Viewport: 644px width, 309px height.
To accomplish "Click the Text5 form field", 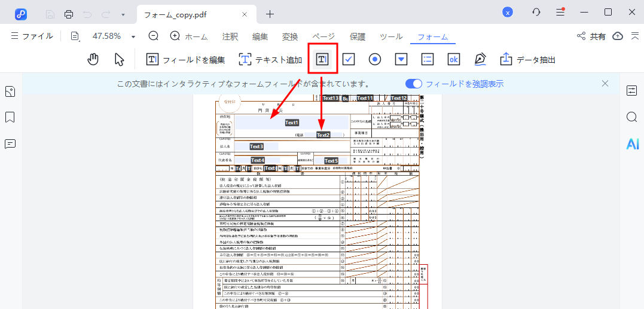I will tap(331, 161).
